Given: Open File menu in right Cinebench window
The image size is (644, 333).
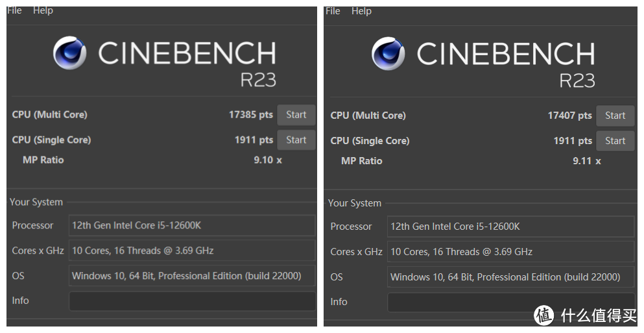Looking at the screenshot, I should click(333, 11).
